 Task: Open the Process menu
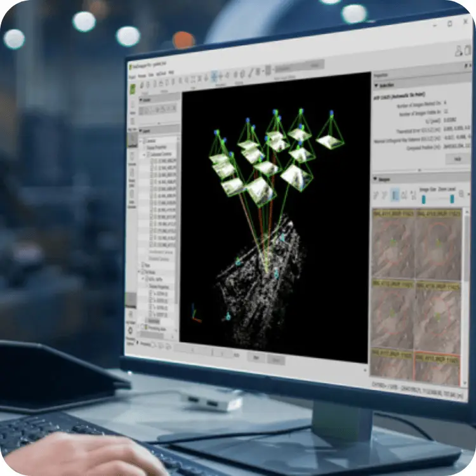click(x=142, y=76)
